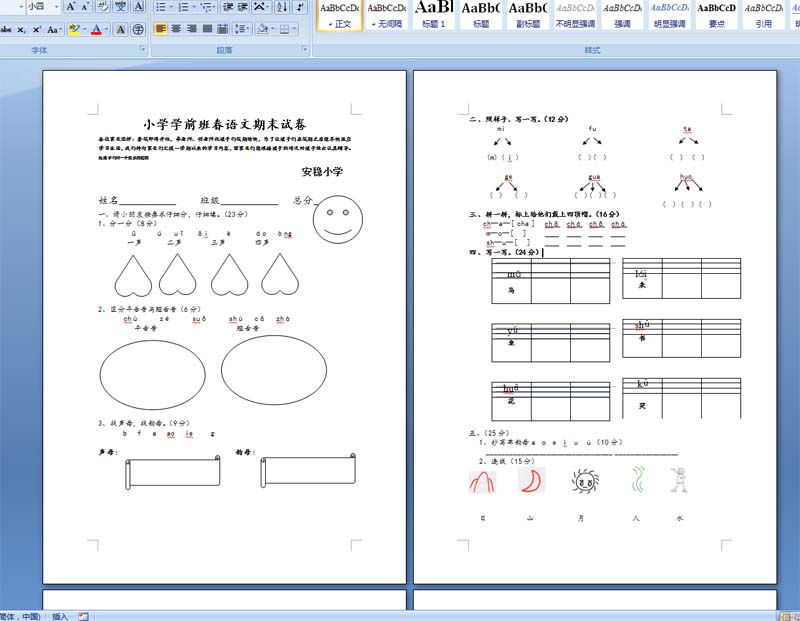This screenshot has height=621, width=800.
Task: Apply the 标题 title style
Action: [481, 15]
